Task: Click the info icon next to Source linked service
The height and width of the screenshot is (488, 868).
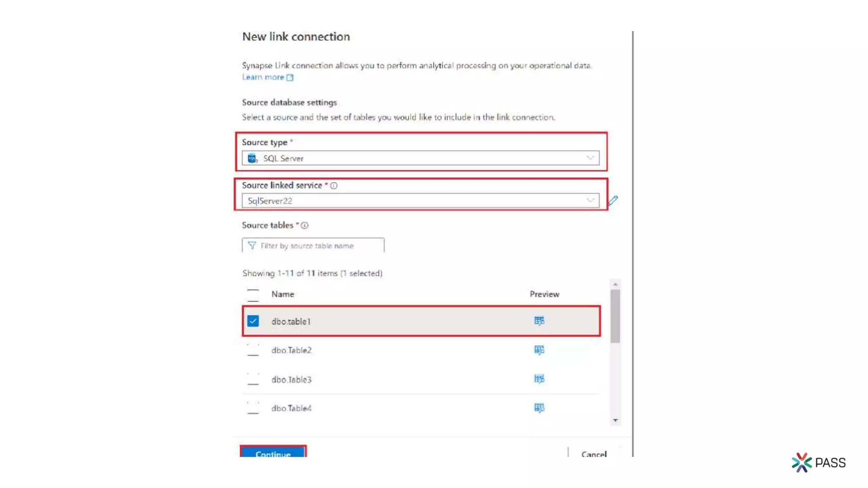Action: [334, 186]
